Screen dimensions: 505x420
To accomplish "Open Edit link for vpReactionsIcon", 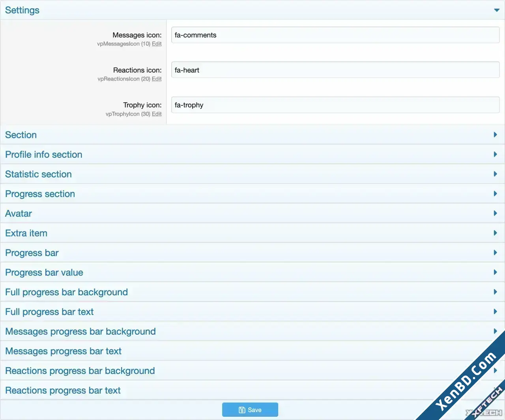I will coord(157,79).
